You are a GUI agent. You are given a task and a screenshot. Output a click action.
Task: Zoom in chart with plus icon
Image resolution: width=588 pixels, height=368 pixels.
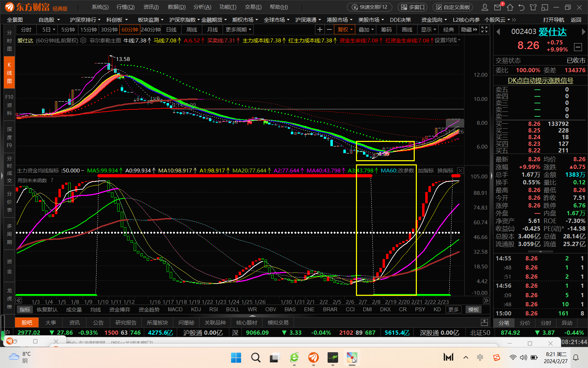coord(320,30)
